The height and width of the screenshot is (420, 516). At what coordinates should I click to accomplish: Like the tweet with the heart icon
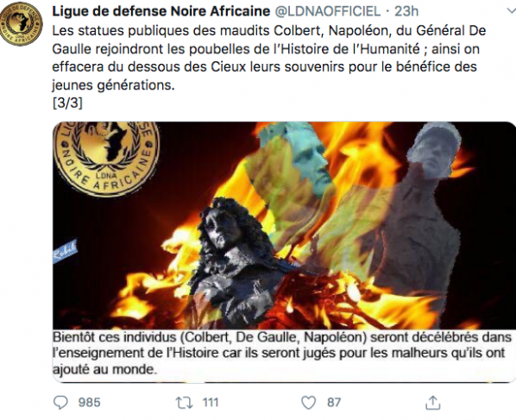click(309, 403)
